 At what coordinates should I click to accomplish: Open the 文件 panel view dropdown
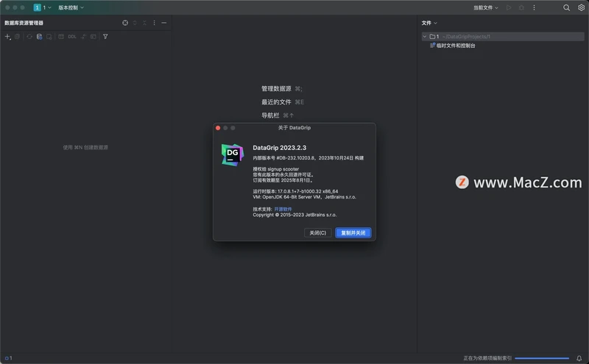[x=429, y=23]
